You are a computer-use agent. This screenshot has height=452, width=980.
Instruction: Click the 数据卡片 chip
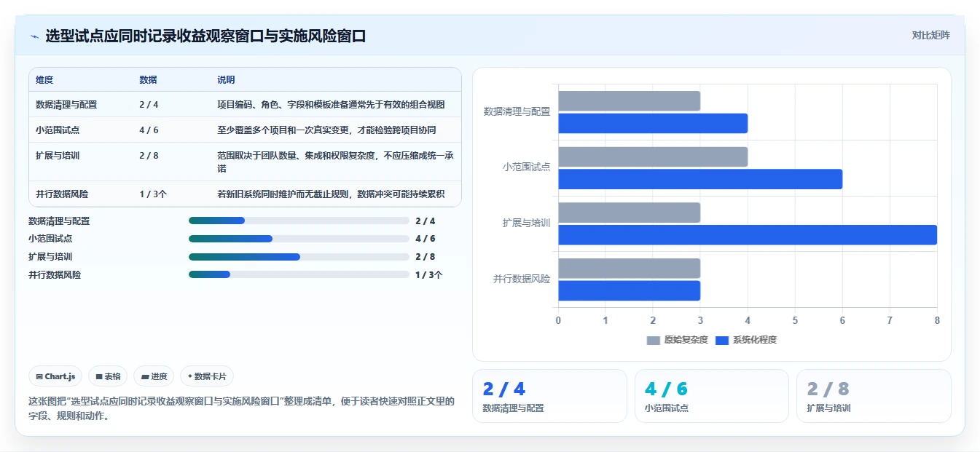207,376
